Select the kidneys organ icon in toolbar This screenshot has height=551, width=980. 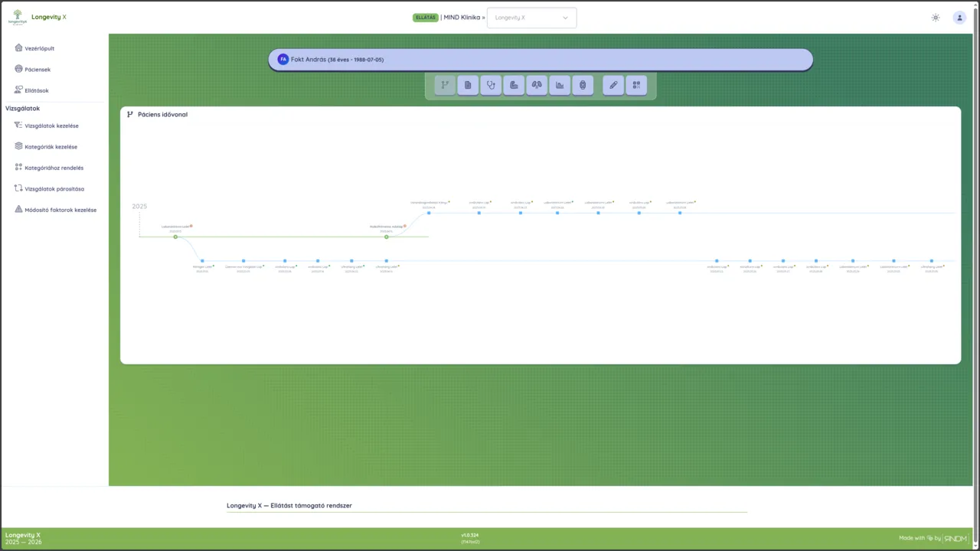click(537, 85)
